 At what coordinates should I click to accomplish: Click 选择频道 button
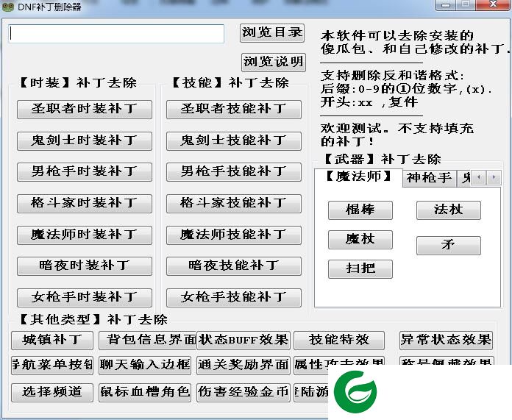tap(52, 393)
